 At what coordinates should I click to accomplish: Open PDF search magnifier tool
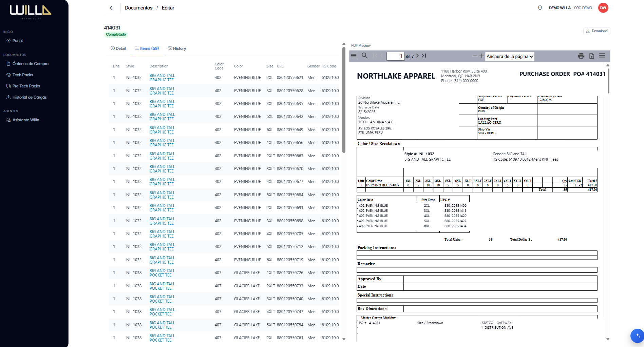click(x=365, y=56)
